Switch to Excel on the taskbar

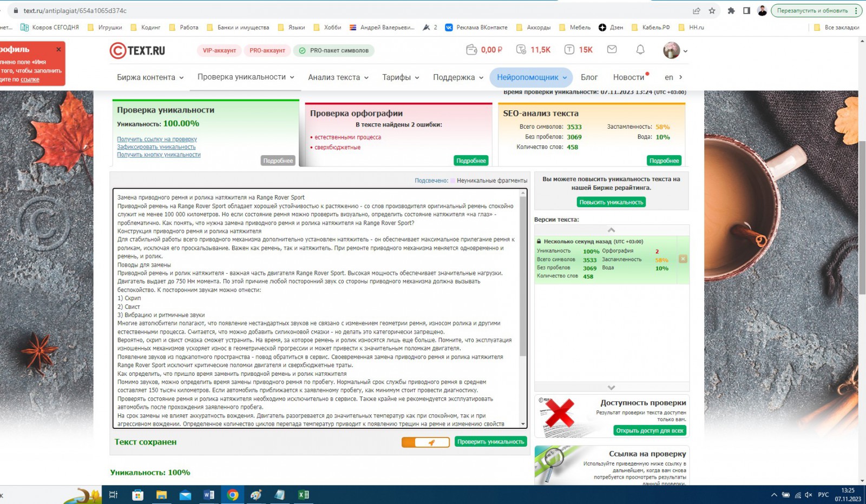coord(304,495)
